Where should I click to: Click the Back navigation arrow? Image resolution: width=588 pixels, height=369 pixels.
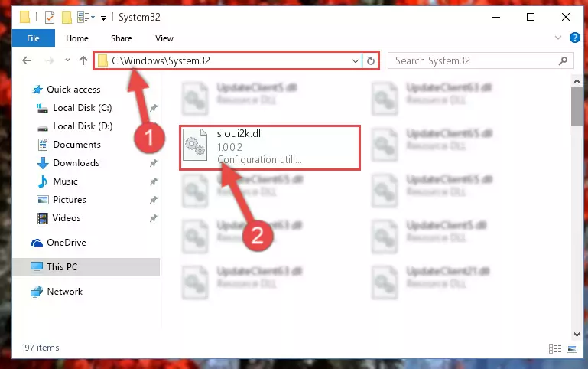coord(27,60)
